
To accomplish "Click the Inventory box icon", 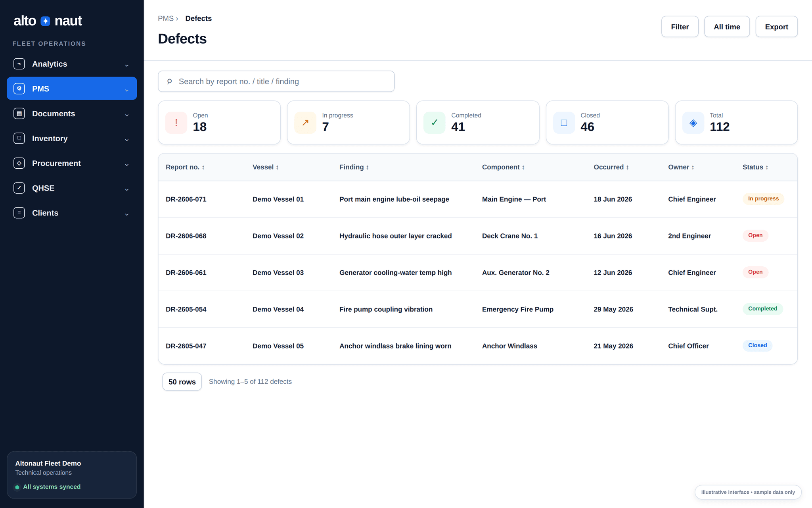I will 19,138.
